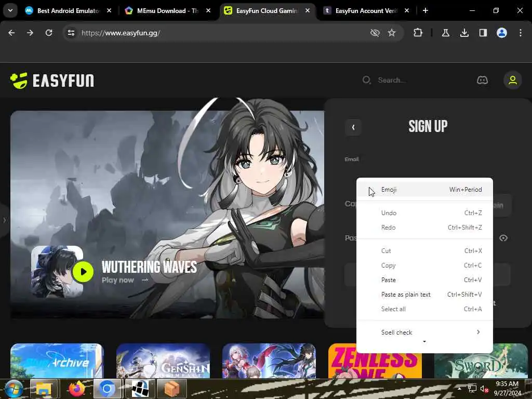Viewport: 532px width, 399px height.
Task: Choose Paste as plain text
Action: (x=424, y=295)
